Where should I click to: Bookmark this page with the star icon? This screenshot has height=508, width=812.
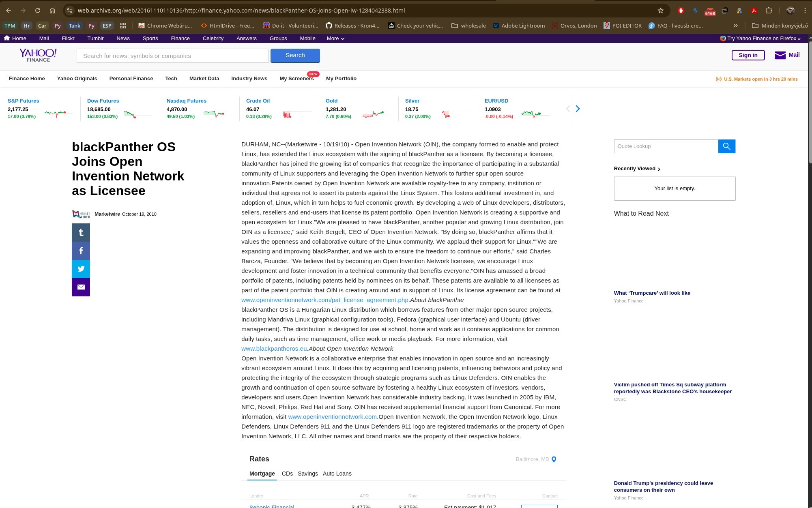coord(661,11)
